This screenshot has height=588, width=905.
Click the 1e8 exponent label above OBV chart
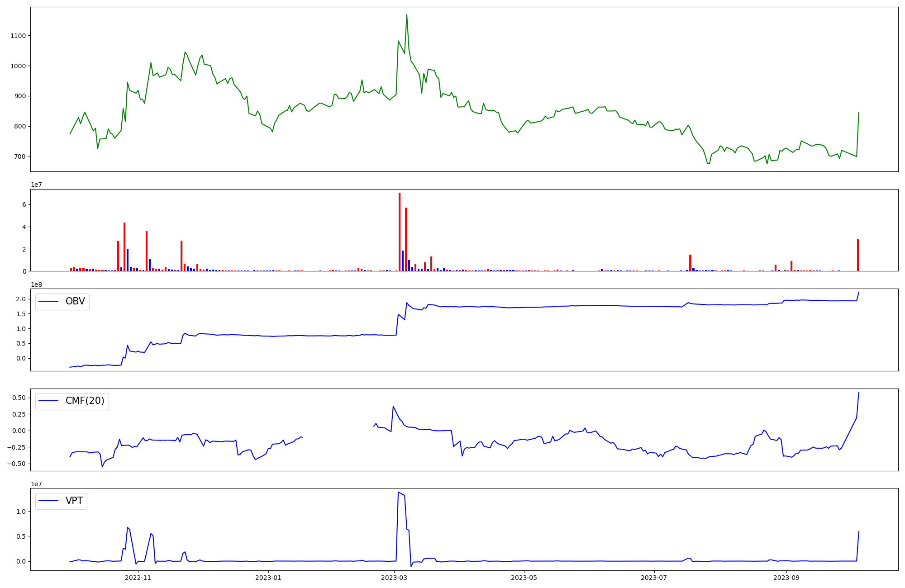pyautogui.click(x=36, y=285)
